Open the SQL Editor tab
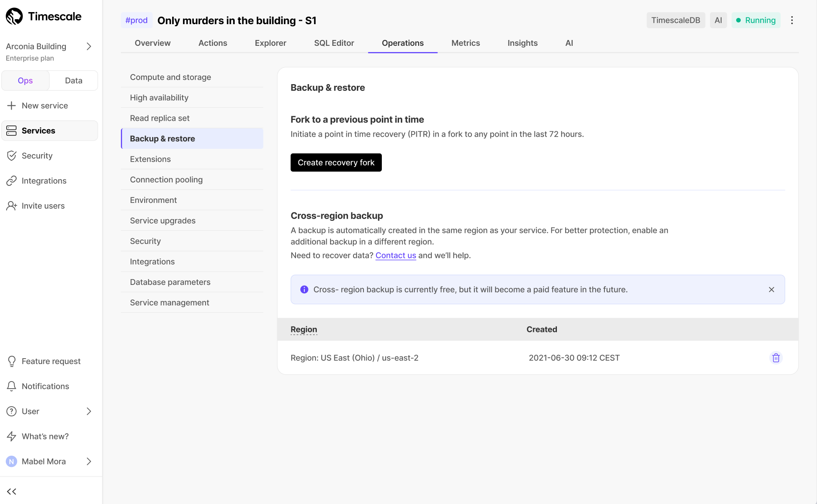The width and height of the screenshot is (817, 504). [x=334, y=43]
